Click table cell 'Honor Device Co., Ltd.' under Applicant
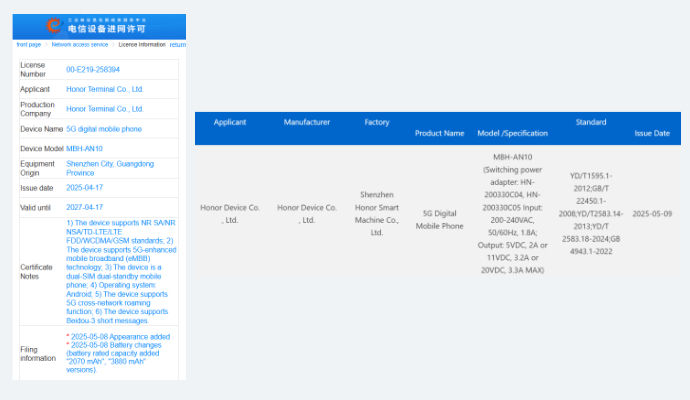The image size is (690, 400). click(230, 214)
